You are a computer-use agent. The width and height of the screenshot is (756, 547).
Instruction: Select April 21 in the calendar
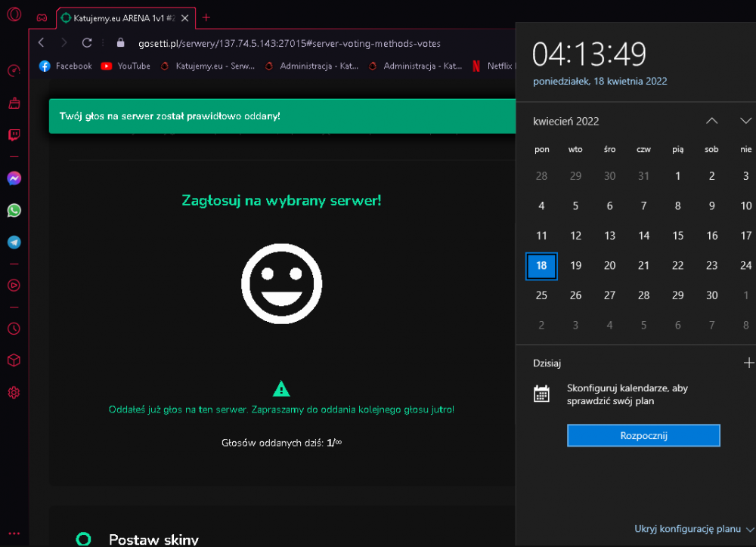(643, 265)
